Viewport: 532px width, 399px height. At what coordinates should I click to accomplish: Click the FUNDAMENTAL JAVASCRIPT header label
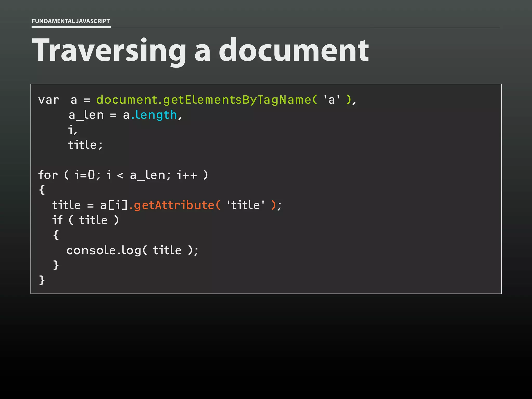(x=71, y=21)
